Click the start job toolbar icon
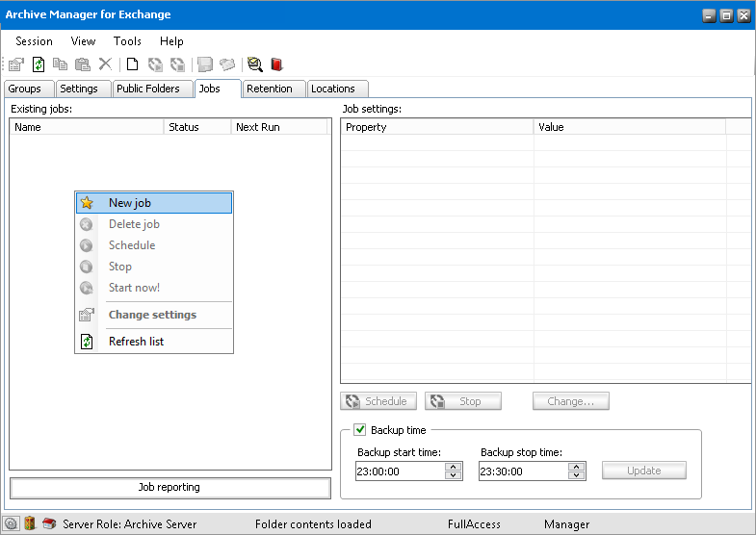Image resolution: width=756 pixels, height=535 pixels. point(155,64)
